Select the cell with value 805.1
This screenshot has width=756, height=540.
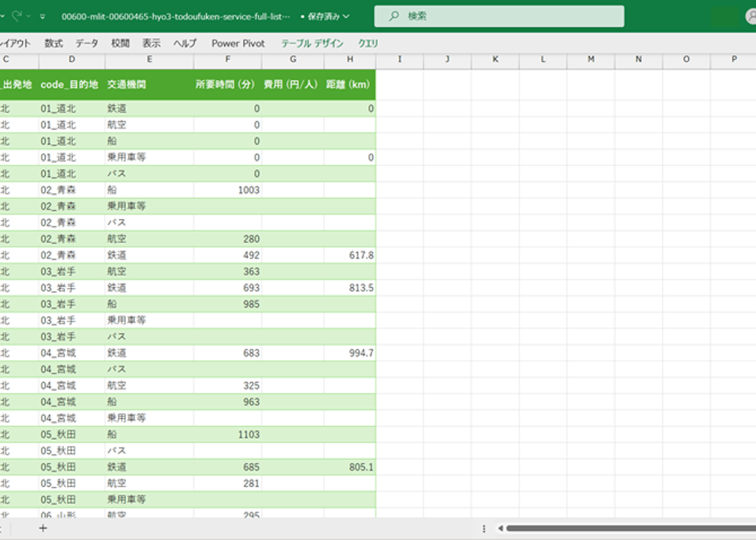pos(350,467)
